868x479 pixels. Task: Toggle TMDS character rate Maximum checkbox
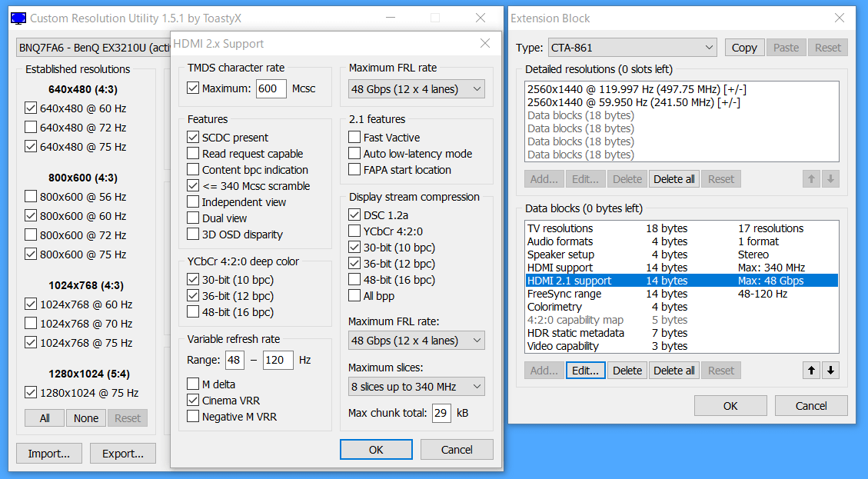click(x=193, y=88)
